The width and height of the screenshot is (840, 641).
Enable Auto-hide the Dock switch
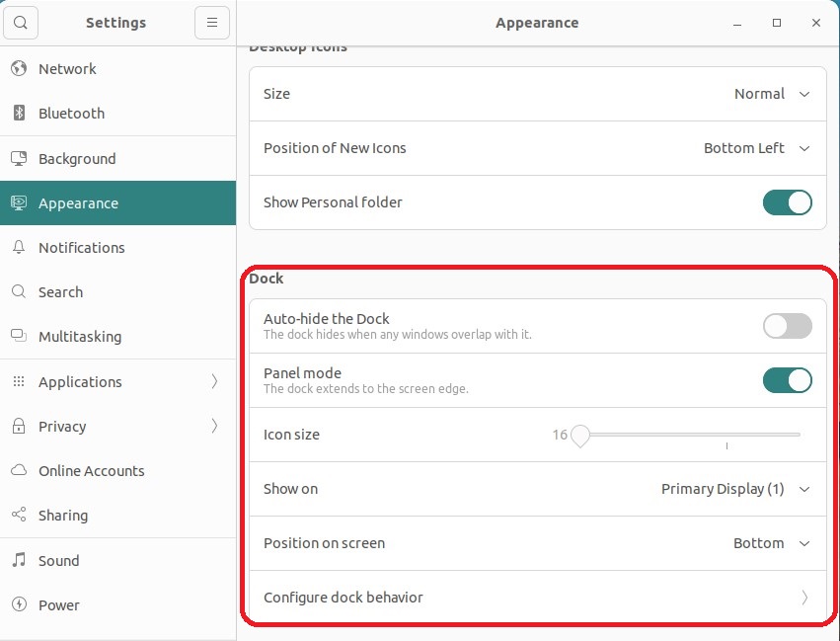787,326
